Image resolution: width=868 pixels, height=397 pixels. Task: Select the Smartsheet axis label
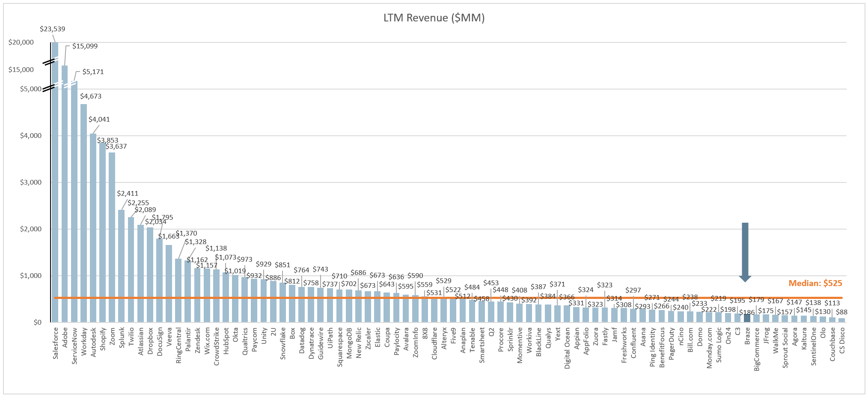pyautogui.click(x=482, y=345)
